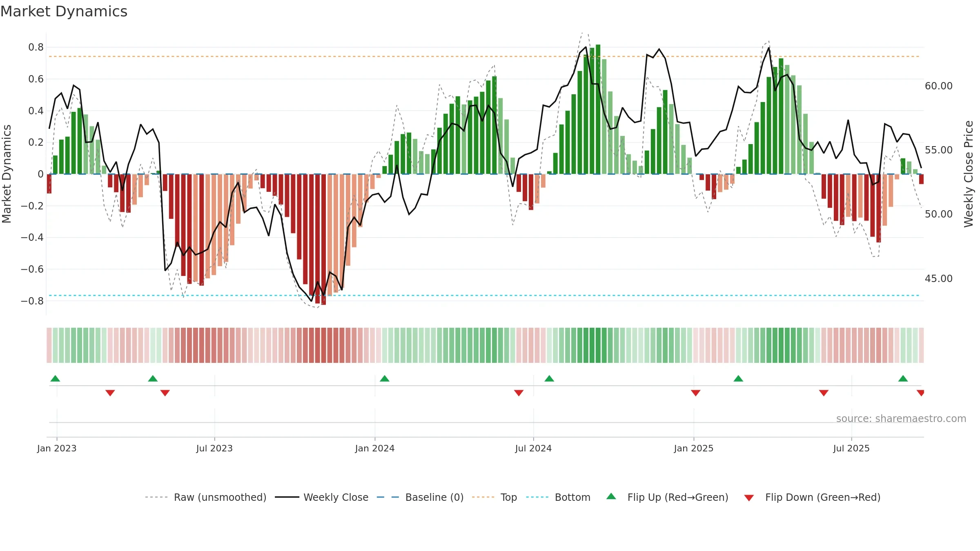Click the 0.4 left axis tick label
Image resolution: width=980 pixels, height=551 pixels.
[x=36, y=111]
